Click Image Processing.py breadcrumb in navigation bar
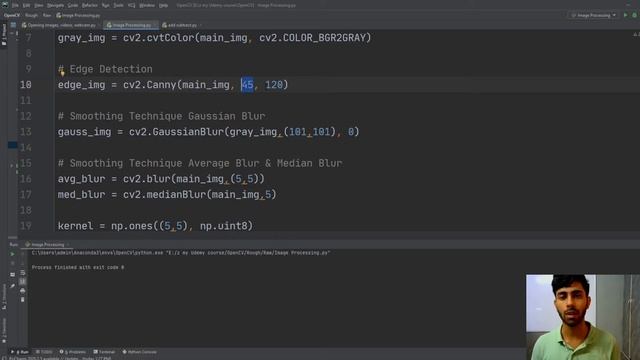640x360 pixels. click(x=78, y=15)
